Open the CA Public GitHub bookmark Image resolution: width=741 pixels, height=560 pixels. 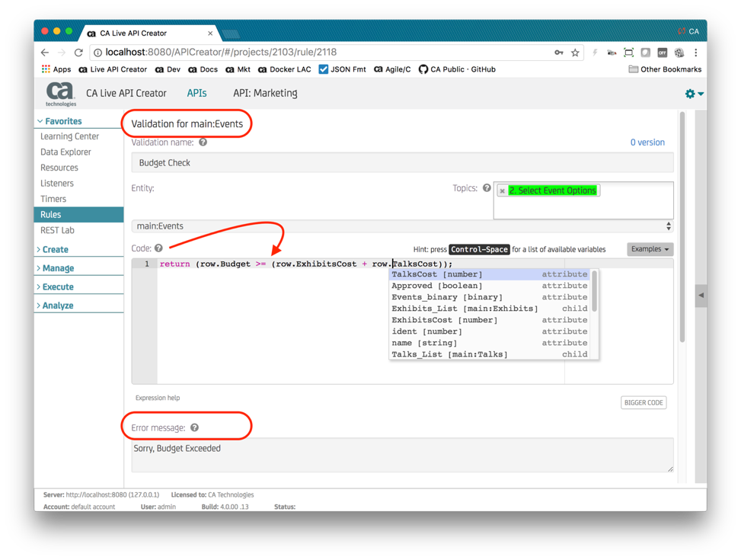(457, 69)
